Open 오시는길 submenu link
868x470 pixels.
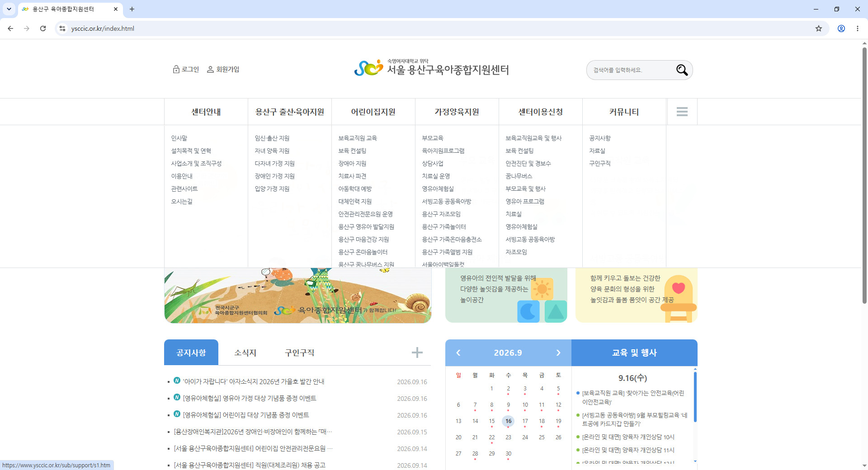pyautogui.click(x=182, y=202)
